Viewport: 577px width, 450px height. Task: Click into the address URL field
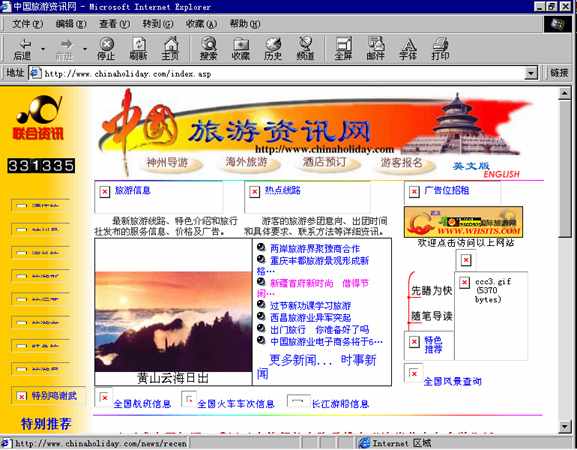point(283,73)
